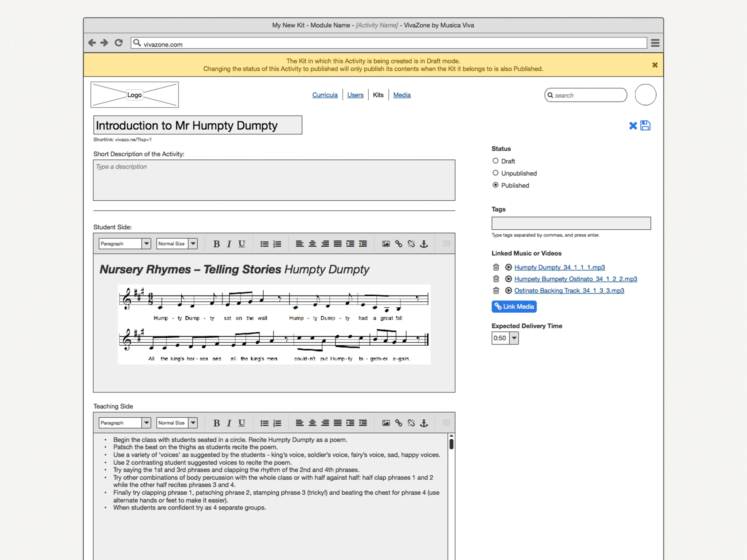Toggle bold in Student Side editor

217,244
